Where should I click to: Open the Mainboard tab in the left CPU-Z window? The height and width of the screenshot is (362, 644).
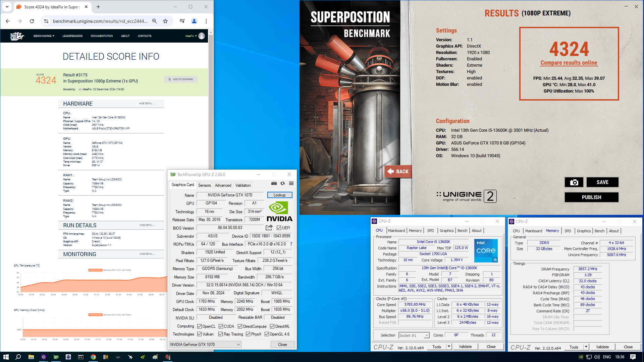point(396,231)
